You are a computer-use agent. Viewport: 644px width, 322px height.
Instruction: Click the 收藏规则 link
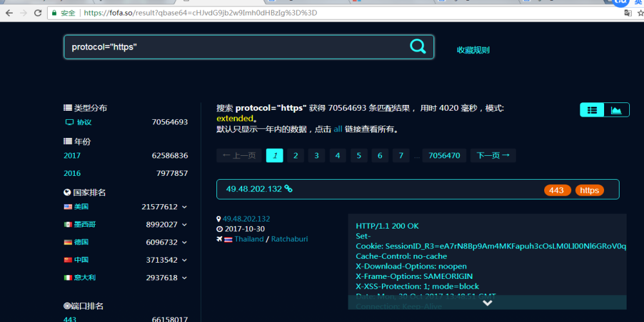[x=473, y=50]
